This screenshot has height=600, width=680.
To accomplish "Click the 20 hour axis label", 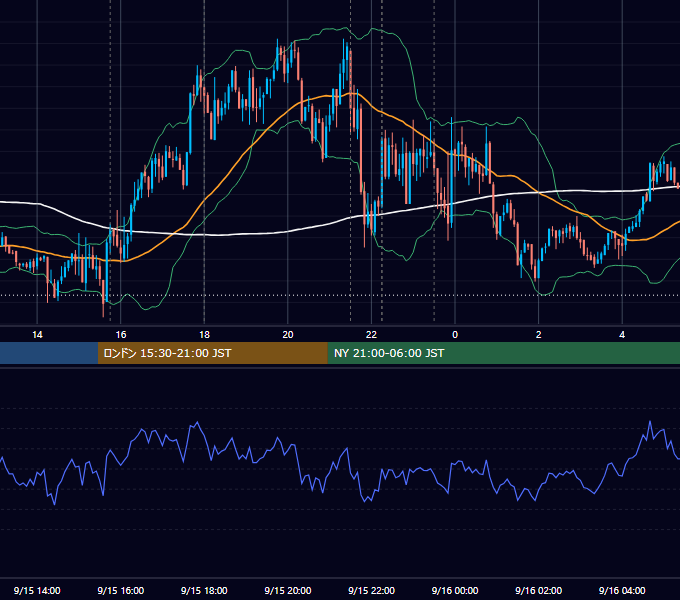I will tap(288, 335).
